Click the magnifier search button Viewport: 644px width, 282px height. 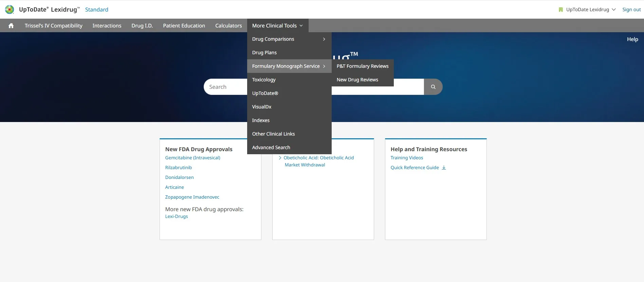coord(433,87)
